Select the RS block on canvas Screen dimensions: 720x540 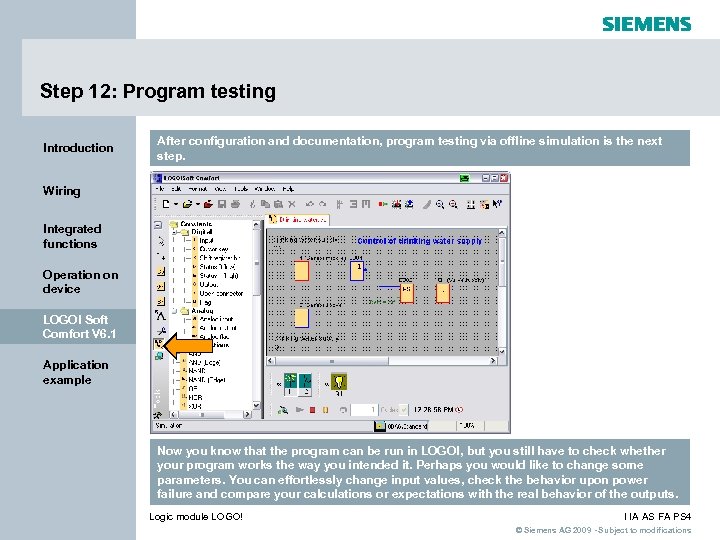coord(407,293)
